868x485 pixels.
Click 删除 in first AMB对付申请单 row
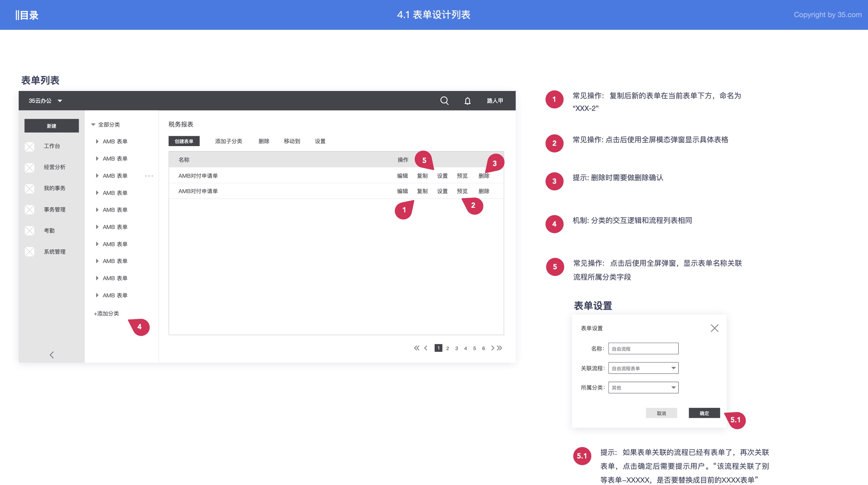coord(484,176)
